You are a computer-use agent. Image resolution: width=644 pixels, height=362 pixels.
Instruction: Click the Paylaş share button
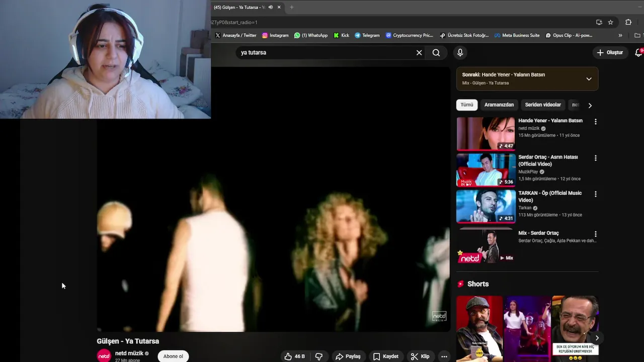tap(348, 356)
